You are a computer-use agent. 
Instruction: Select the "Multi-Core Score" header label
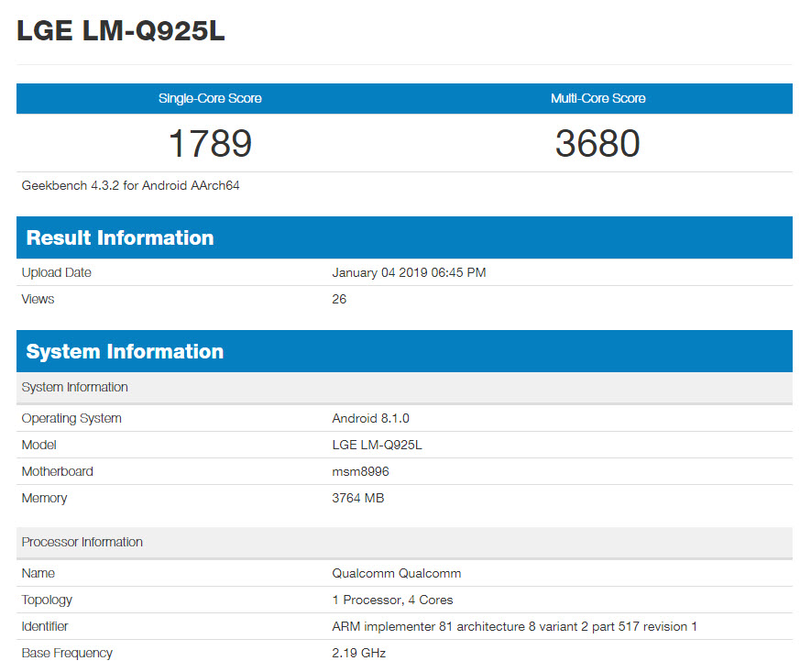point(598,98)
